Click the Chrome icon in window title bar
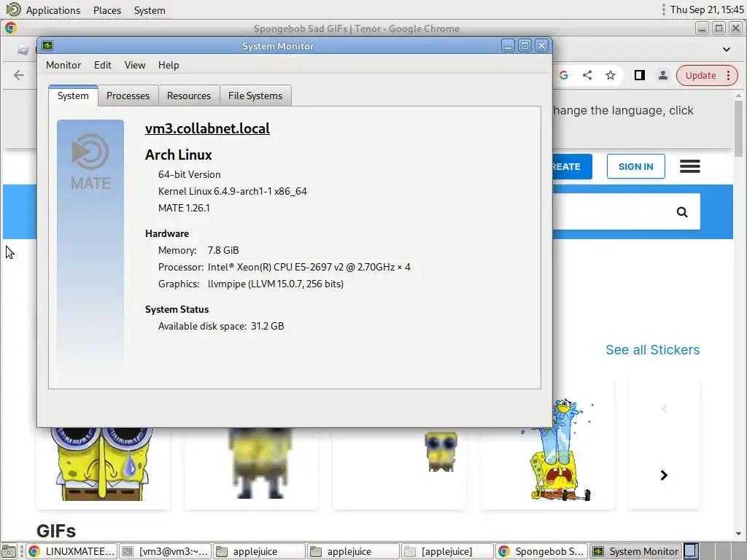Image resolution: width=747 pixels, height=560 pixels. tap(11, 28)
